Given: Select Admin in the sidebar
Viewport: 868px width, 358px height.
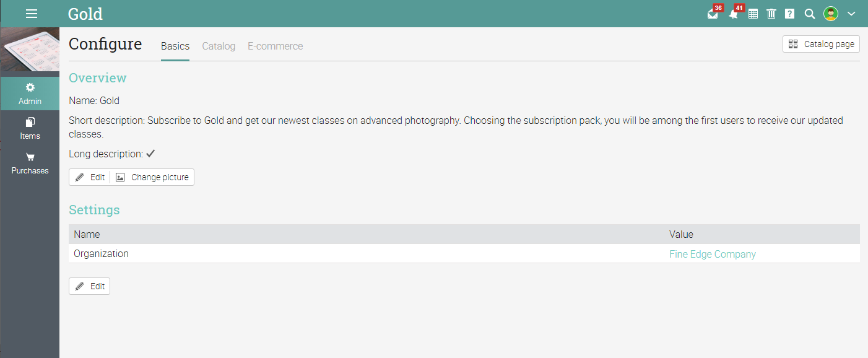Looking at the screenshot, I should 30,94.
